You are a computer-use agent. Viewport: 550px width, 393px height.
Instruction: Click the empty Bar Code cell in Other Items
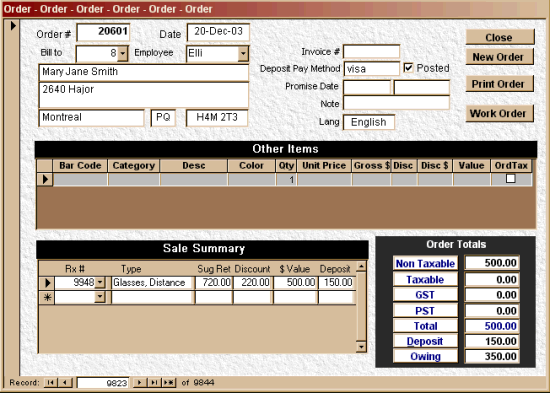(x=80, y=180)
